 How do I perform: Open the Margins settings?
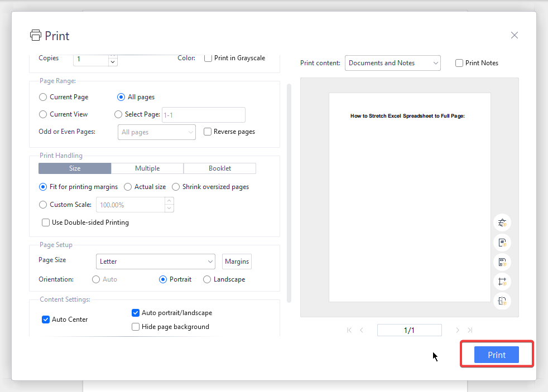(236, 261)
